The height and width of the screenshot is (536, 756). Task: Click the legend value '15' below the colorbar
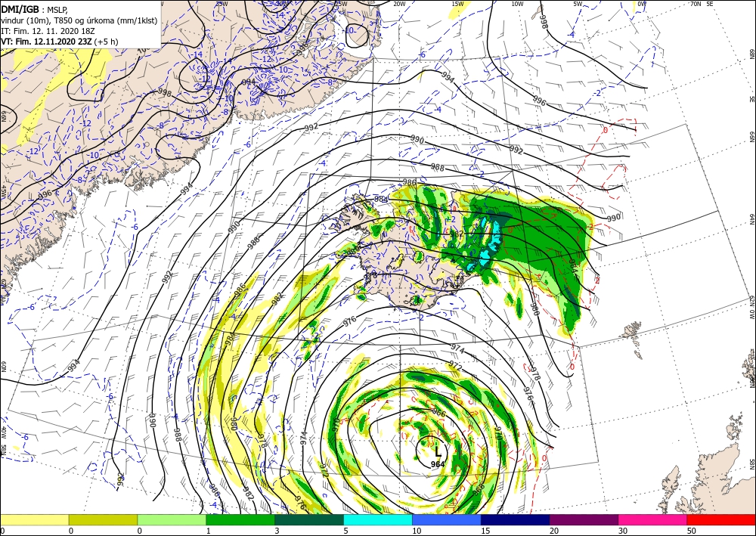click(x=485, y=531)
